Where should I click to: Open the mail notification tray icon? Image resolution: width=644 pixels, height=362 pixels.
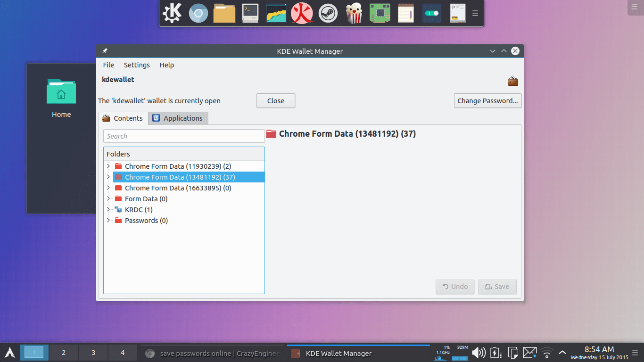click(530, 353)
